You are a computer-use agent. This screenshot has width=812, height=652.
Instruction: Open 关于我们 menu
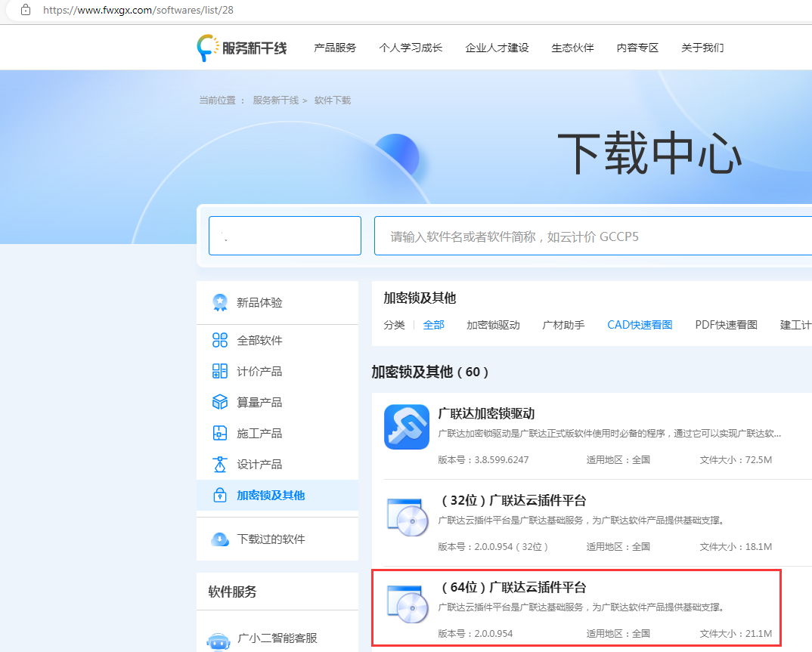(702, 48)
